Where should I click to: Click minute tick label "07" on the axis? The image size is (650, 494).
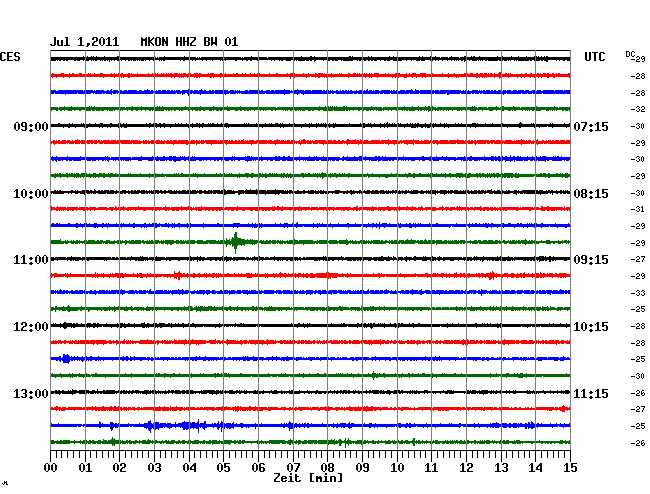tap(293, 467)
